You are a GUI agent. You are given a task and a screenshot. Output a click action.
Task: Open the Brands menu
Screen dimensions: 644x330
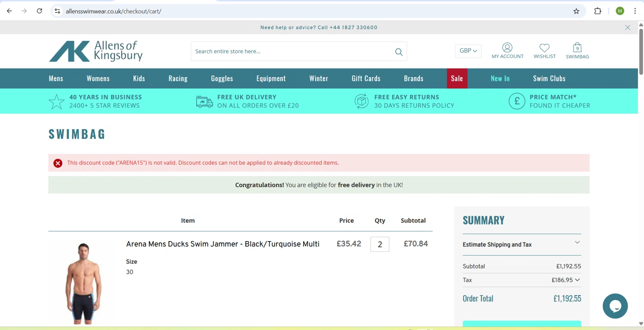tap(413, 79)
